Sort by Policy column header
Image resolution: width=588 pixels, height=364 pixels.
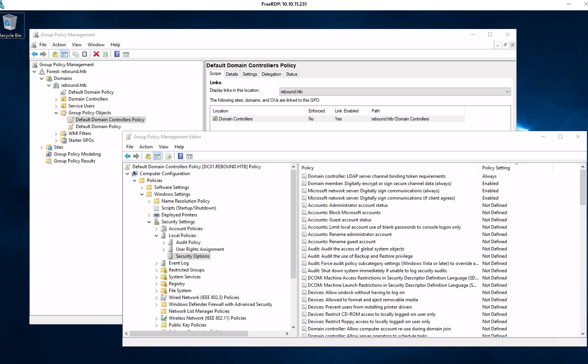tap(389, 168)
